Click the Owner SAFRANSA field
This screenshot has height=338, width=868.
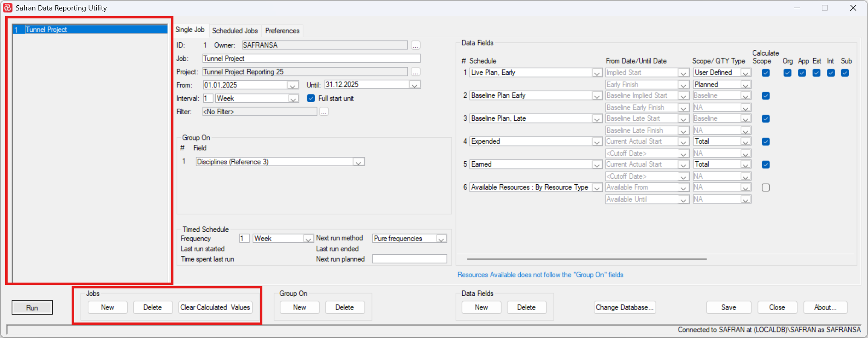[x=325, y=45]
